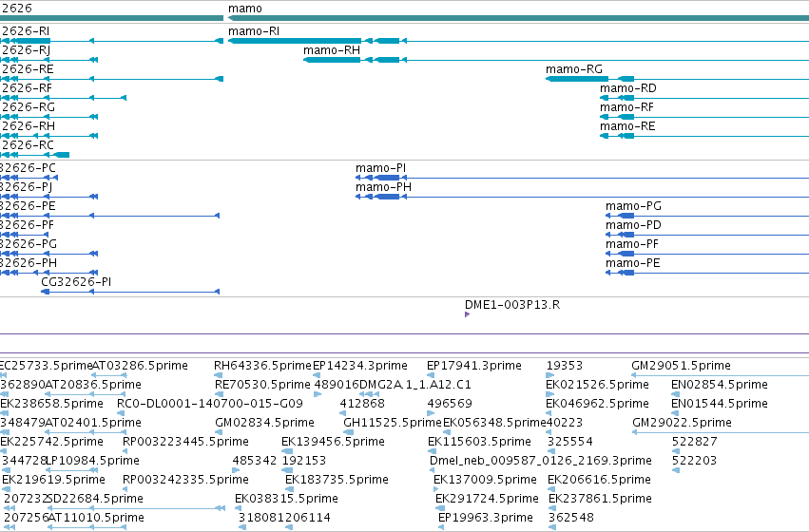This screenshot has height=532, width=809.
Task: Select the EP19963.3prime EST label
Action: click(x=486, y=518)
